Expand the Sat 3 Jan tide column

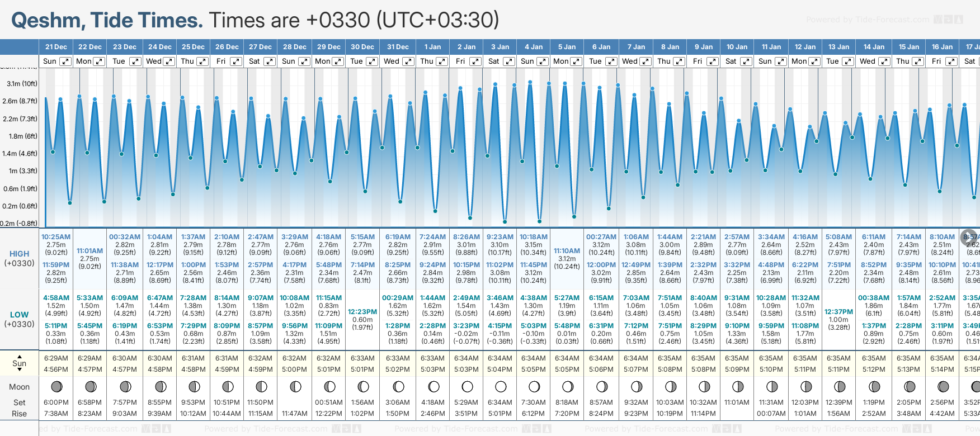[x=509, y=61]
